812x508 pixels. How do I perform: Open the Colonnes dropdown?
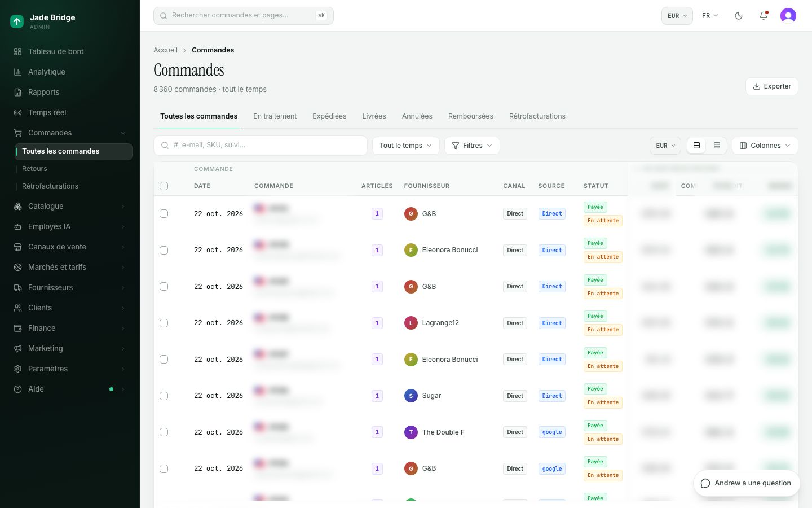pyautogui.click(x=765, y=146)
